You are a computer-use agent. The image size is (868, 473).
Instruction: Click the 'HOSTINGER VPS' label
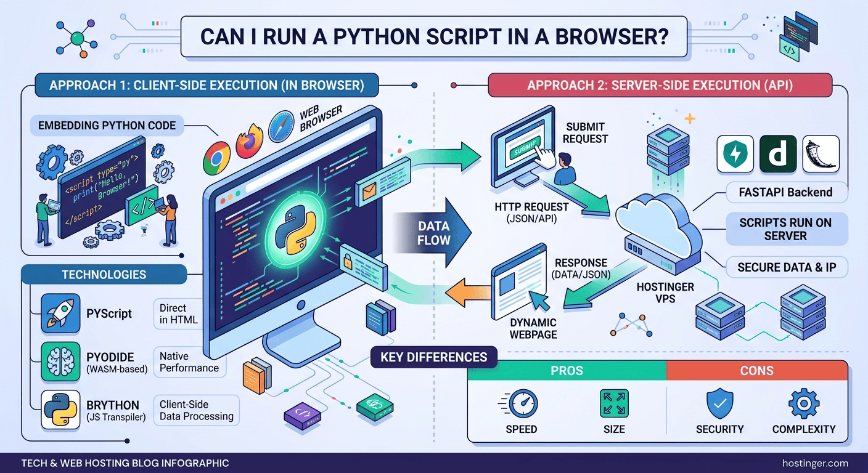tap(665, 293)
